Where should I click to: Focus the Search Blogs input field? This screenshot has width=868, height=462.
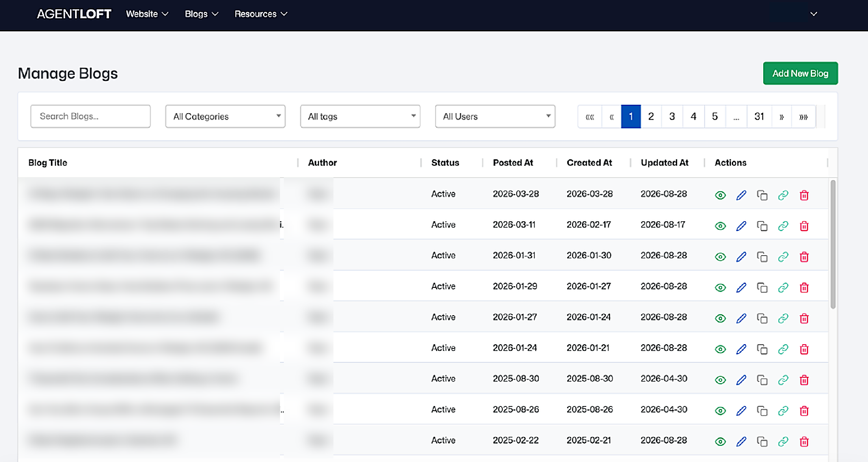90,116
